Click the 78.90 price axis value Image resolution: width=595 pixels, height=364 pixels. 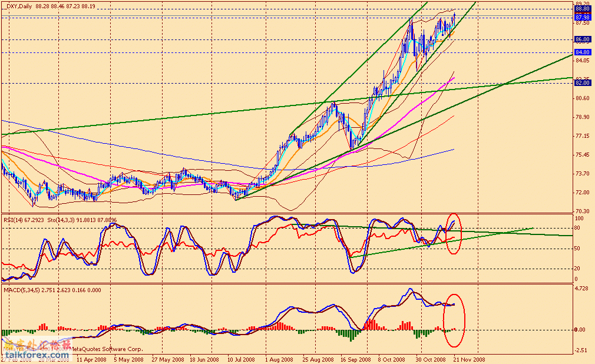[583, 117]
